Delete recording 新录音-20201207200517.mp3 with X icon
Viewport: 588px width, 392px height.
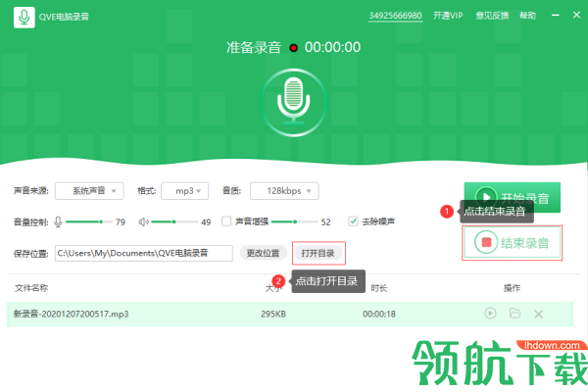pyautogui.click(x=538, y=314)
